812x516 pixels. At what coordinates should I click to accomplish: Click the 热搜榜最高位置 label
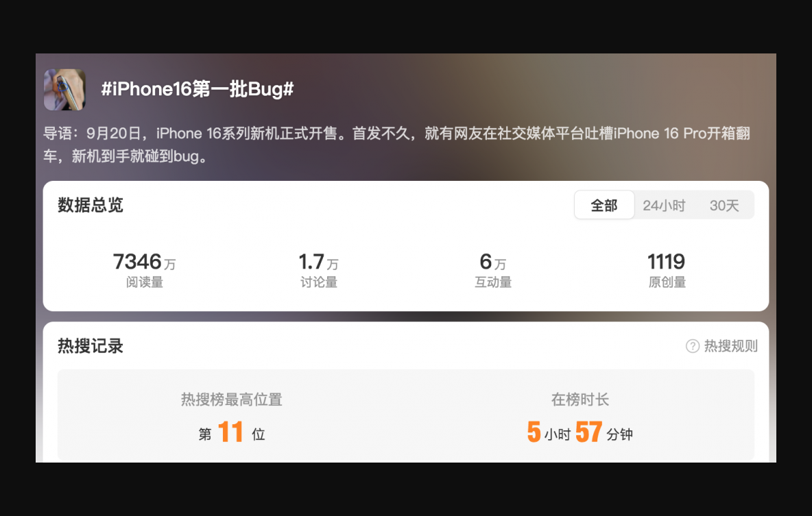232,400
